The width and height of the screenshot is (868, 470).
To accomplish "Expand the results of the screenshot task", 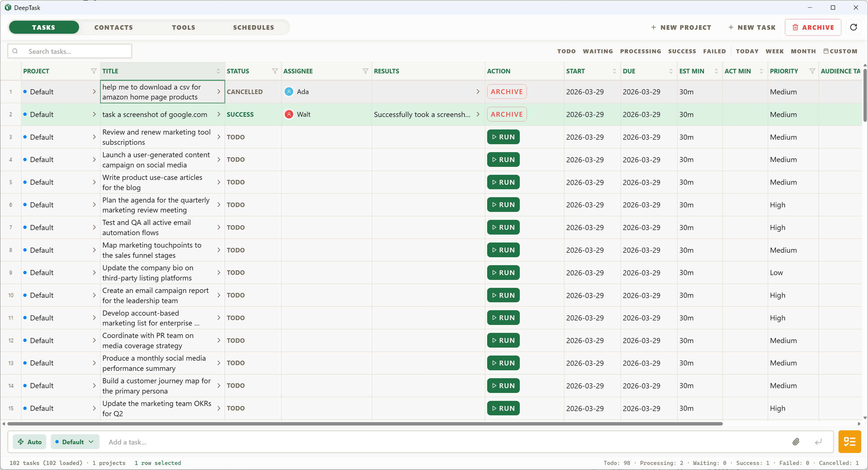I will (x=478, y=114).
